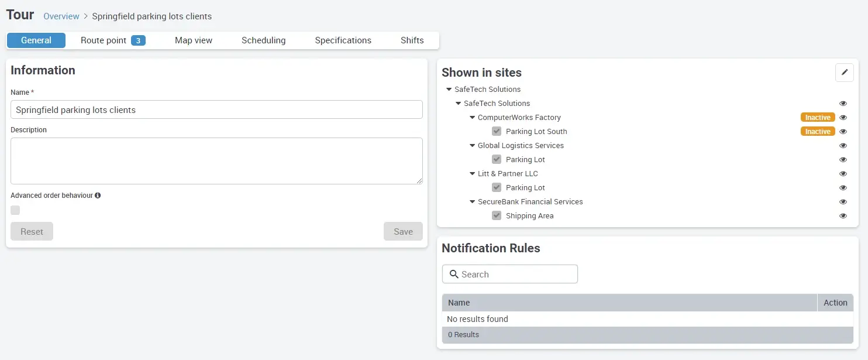The image size is (868, 360).
Task: Switch to the Map view tab
Action: click(x=194, y=40)
